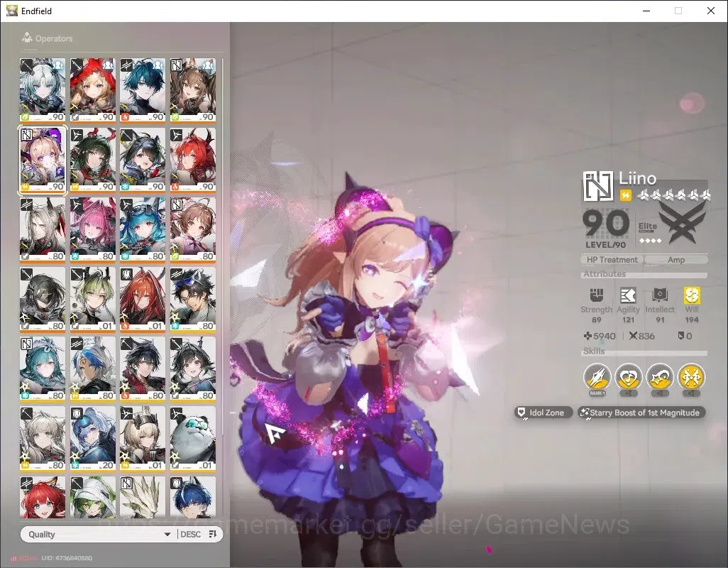Click the Operators header icon
Screen dimensions: 728x568
point(27,38)
